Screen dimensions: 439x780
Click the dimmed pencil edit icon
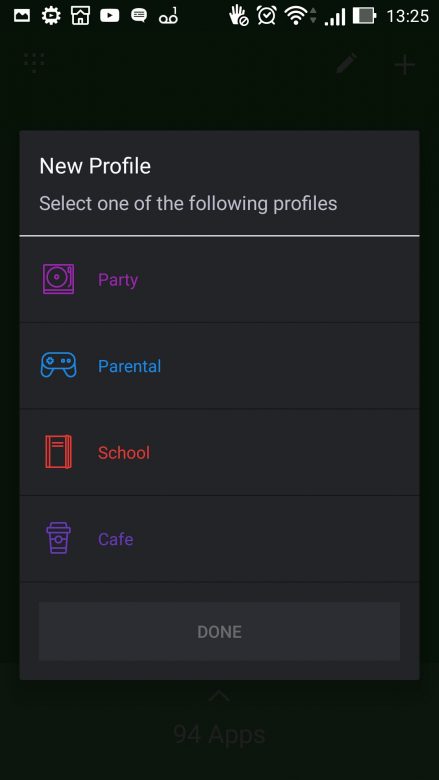[347, 64]
